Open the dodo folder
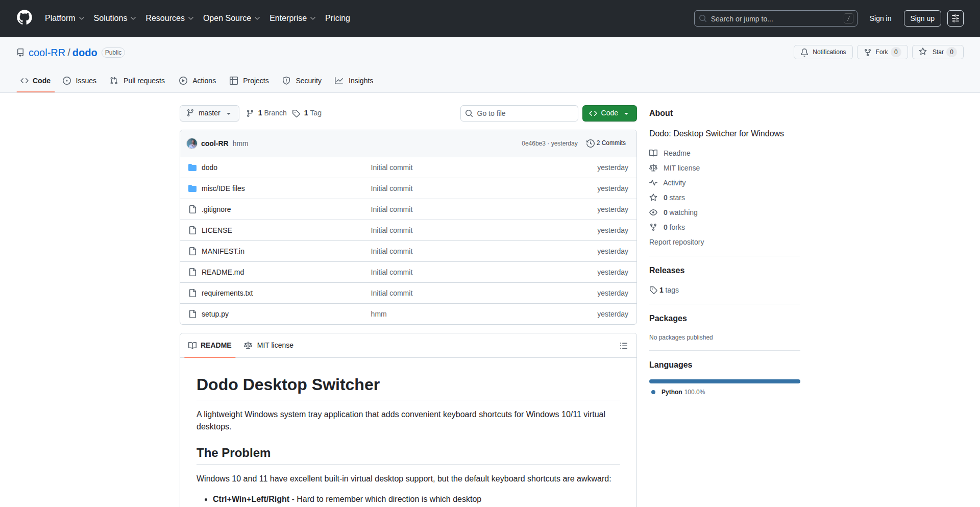The height and width of the screenshot is (507, 980). [209, 167]
